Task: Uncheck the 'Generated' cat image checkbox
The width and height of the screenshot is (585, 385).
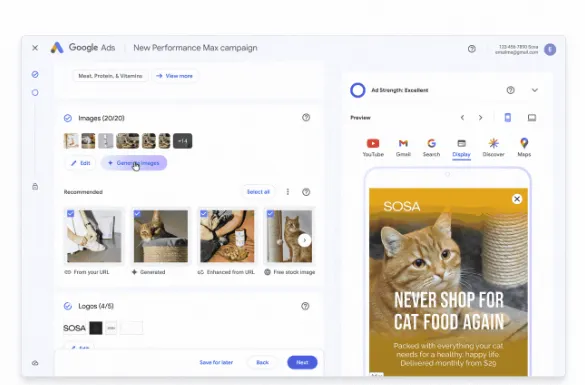Action: [x=137, y=214]
